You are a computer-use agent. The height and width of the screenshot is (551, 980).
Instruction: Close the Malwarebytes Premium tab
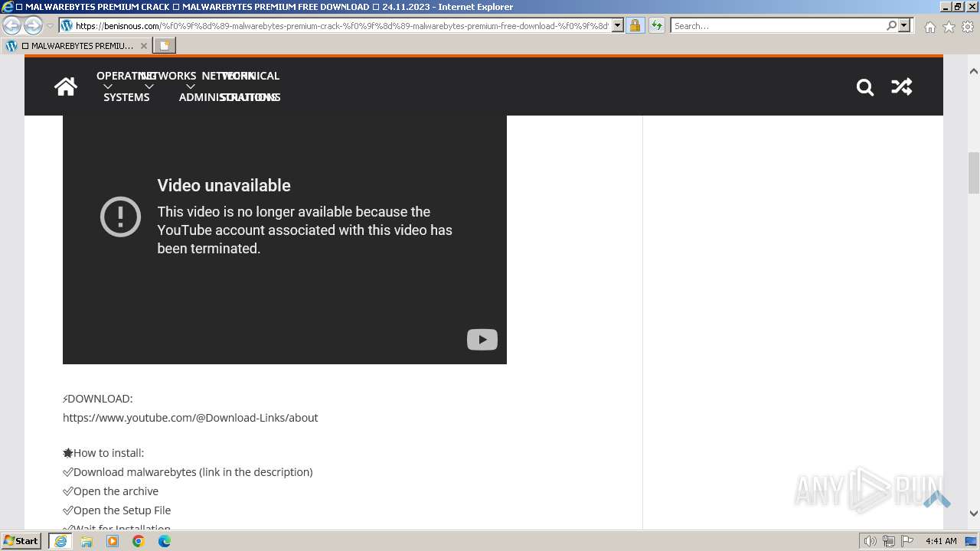point(144,46)
